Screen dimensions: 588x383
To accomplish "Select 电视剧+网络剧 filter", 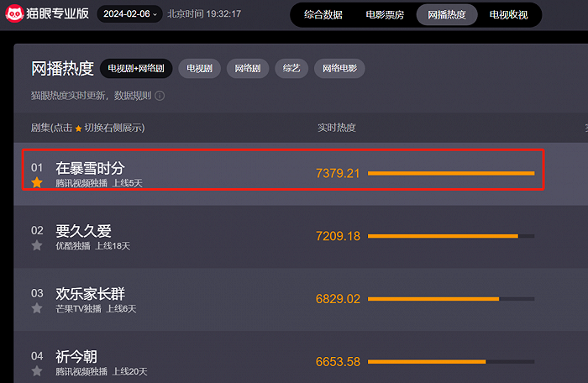I will [136, 68].
